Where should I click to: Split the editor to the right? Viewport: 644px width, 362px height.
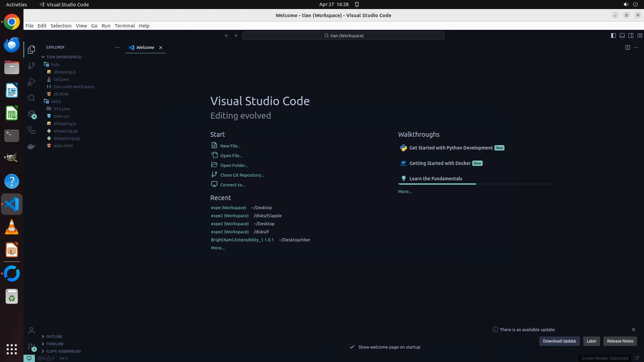628,48
